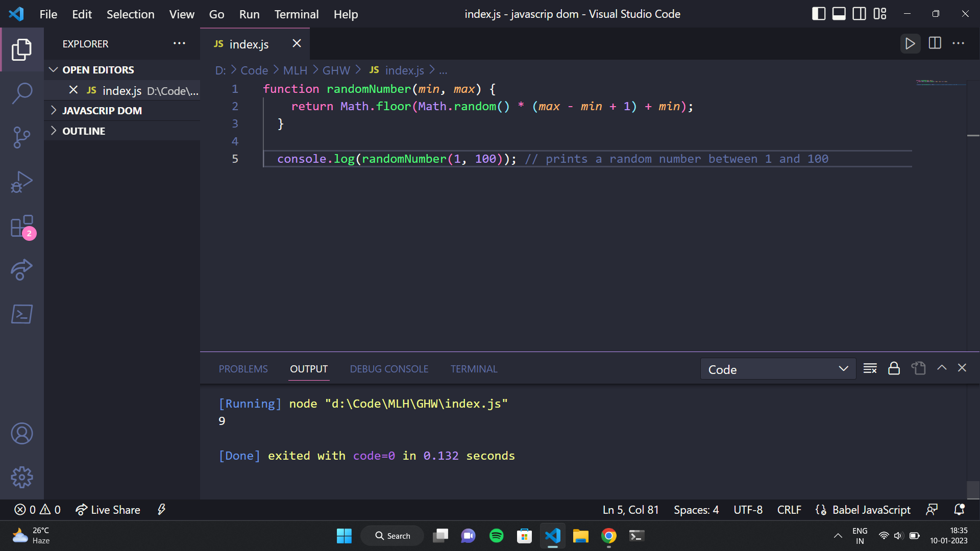This screenshot has width=980, height=551.
Task: Open the Search view in activity bar
Action: tap(22, 93)
